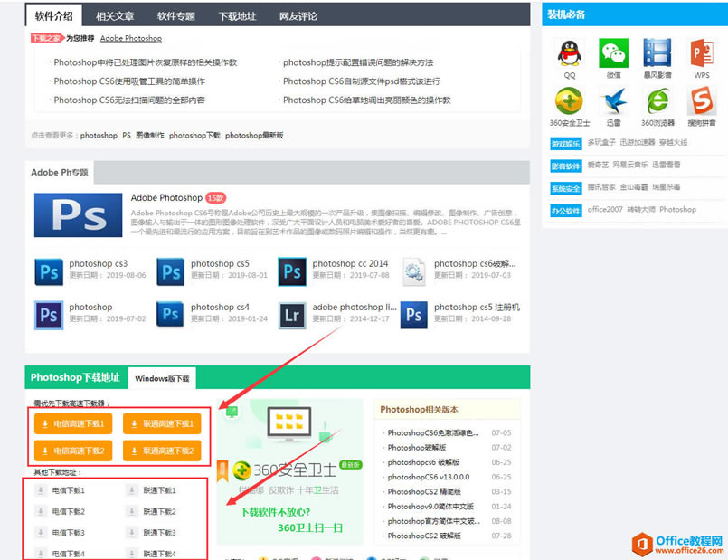Click the 360安全卫士 icon in 装机必备

click(569, 101)
